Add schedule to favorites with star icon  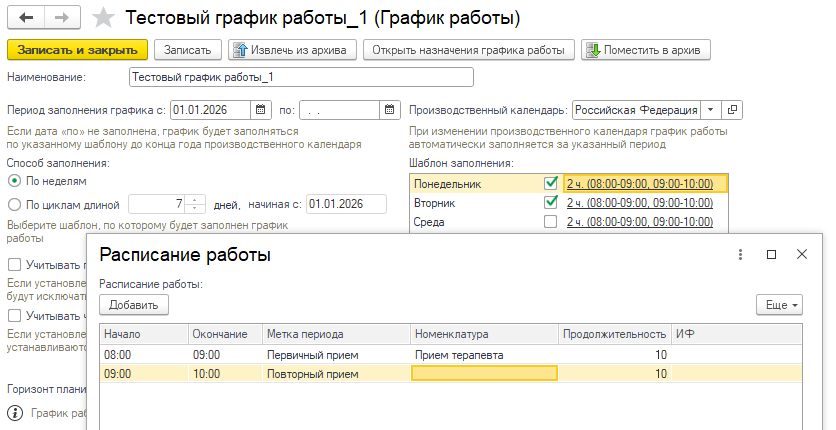point(102,18)
